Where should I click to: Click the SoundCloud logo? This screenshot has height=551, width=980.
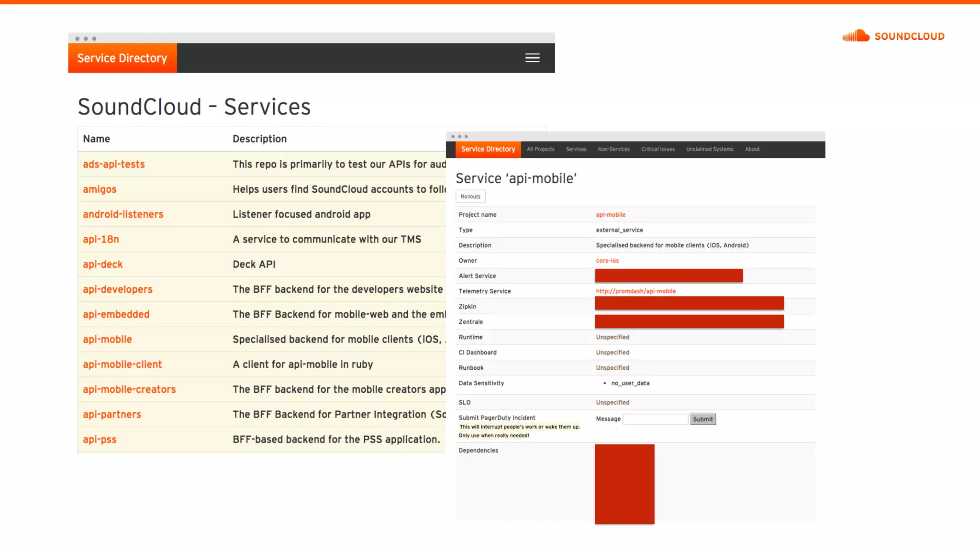click(893, 36)
